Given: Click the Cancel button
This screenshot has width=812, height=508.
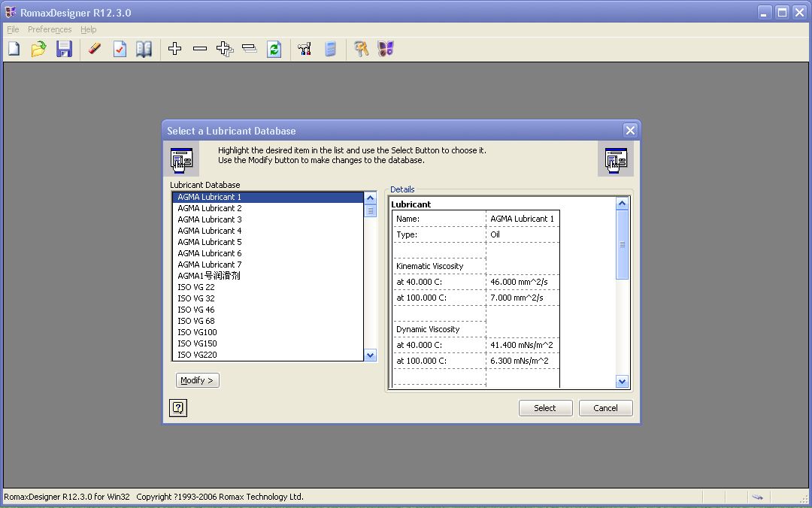Looking at the screenshot, I should [x=605, y=408].
